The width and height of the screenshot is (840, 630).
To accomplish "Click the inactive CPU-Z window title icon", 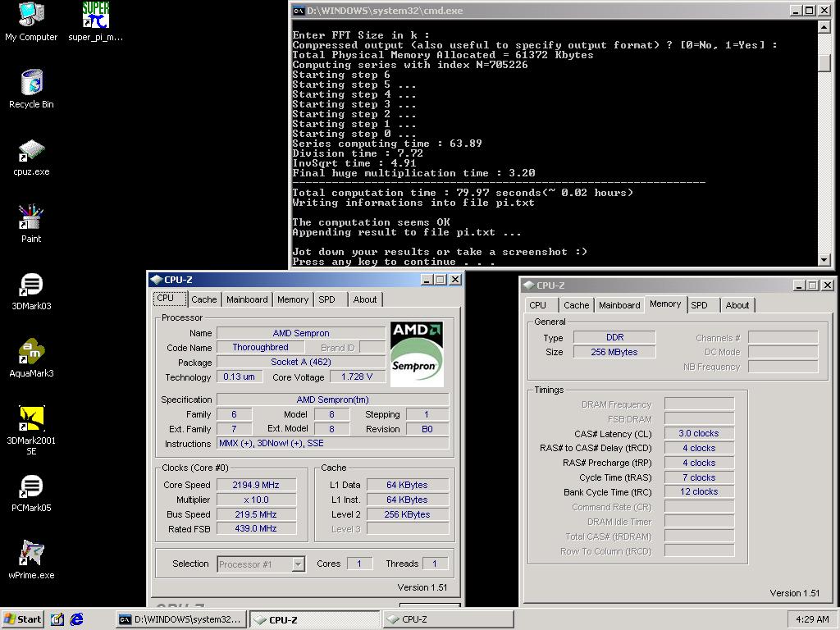I will (x=528, y=285).
